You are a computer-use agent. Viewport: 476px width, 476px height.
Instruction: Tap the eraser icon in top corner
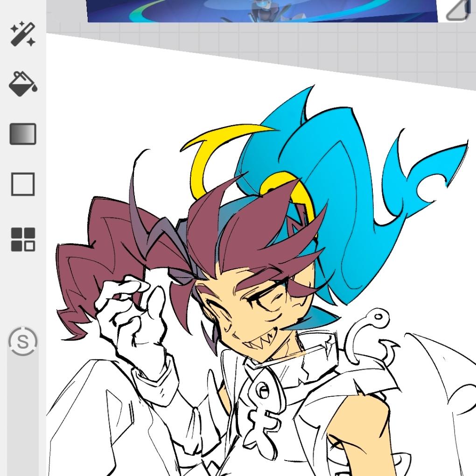pos(459,10)
